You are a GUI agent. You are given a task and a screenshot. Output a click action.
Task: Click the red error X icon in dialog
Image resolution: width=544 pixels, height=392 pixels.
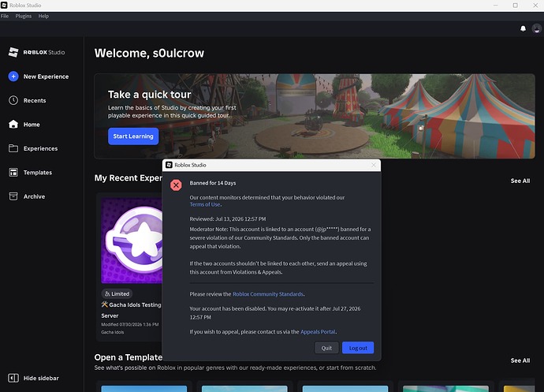tap(176, 185)
